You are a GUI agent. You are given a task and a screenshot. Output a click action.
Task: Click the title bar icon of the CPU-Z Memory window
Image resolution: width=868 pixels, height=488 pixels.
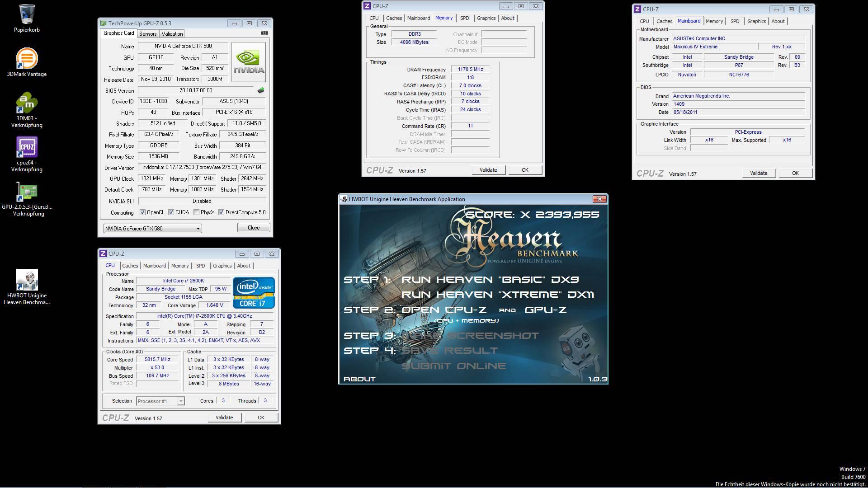point(367,6)
